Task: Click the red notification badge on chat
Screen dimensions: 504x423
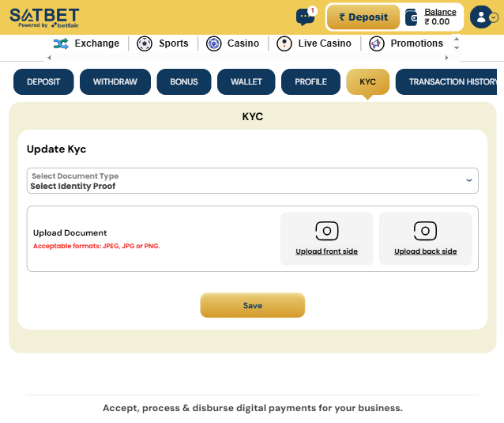Action: pyautogui.click(x=312, y=10)
